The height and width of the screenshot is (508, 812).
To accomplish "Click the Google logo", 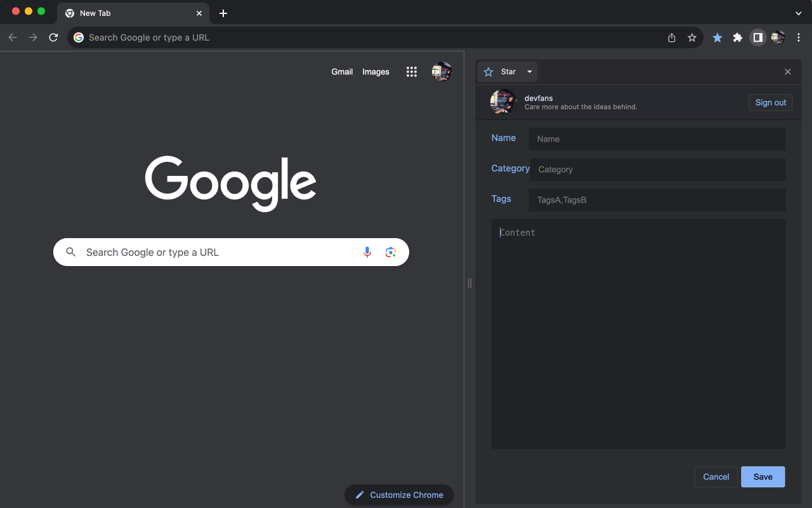I will [x=231, y=184].
